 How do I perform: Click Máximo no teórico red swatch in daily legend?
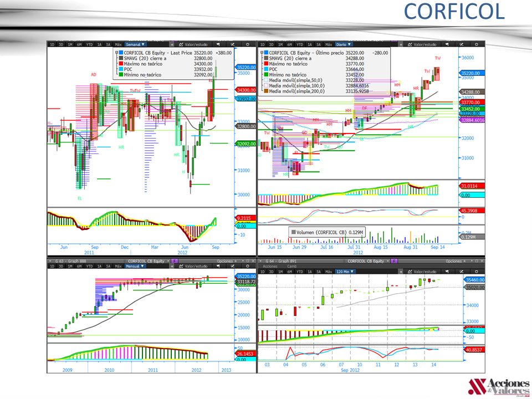[x=267, y=64]
